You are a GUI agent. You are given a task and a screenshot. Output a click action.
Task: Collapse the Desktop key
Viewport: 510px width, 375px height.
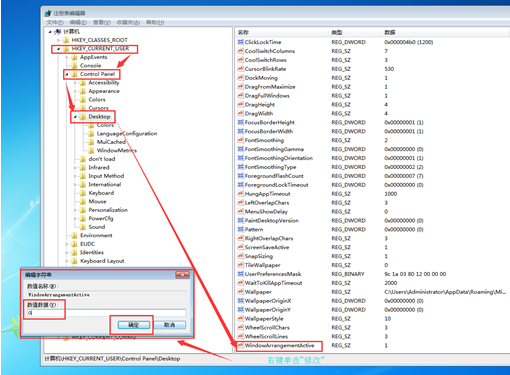(x=75, y=117)
